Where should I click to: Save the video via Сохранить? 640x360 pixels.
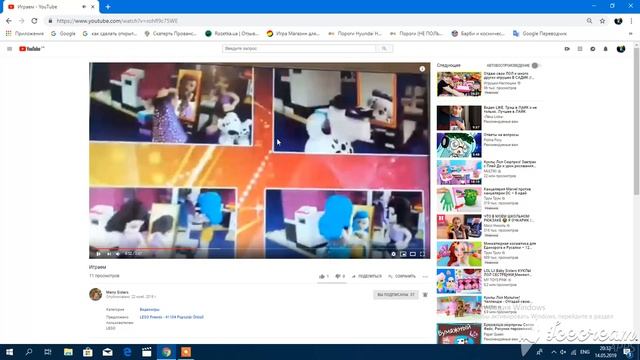[402, 276]
